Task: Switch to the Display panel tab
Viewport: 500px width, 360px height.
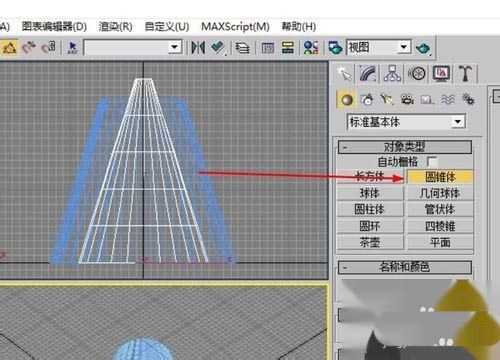Action: (x=441, y=74)
